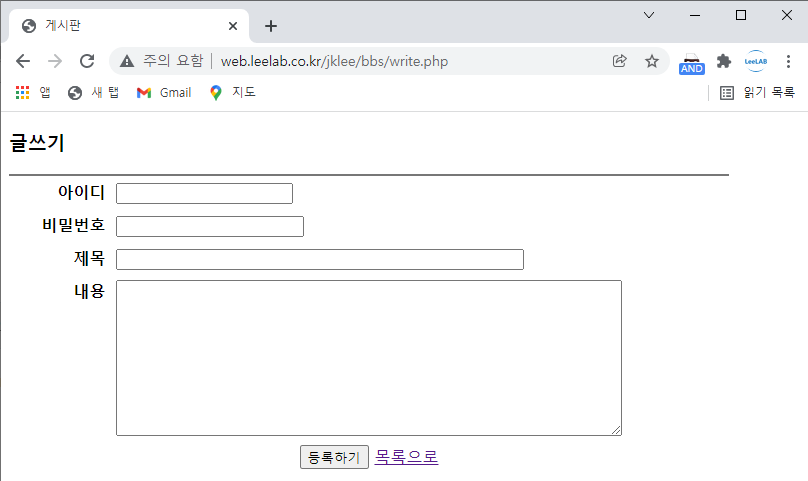Open the Gmail bookmark
Screen dimensions: 808x481
click(x=163, y=93)
